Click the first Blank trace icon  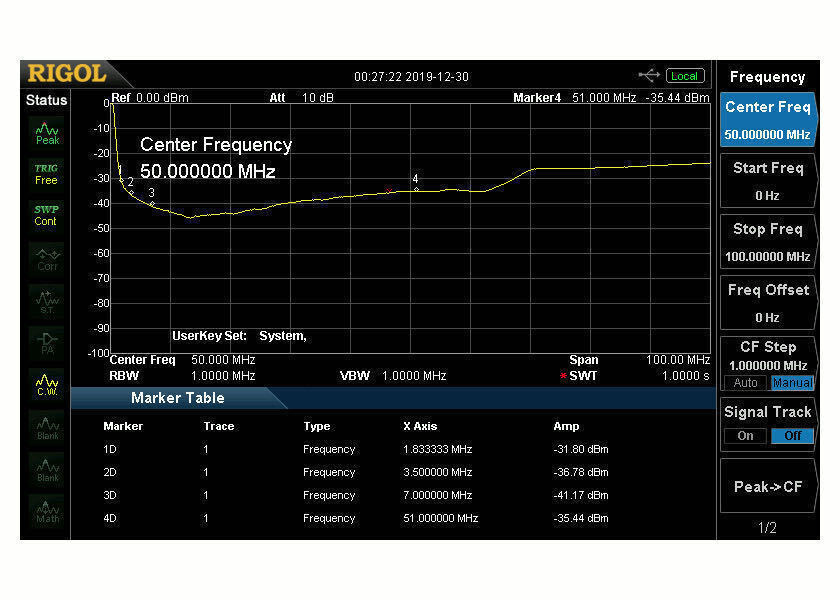coord(47,428)
